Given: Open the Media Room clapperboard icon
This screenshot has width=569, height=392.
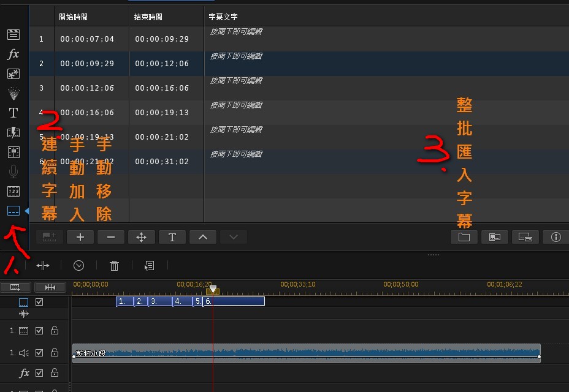Looking at the screenshot, I should [x=13, y=34].
